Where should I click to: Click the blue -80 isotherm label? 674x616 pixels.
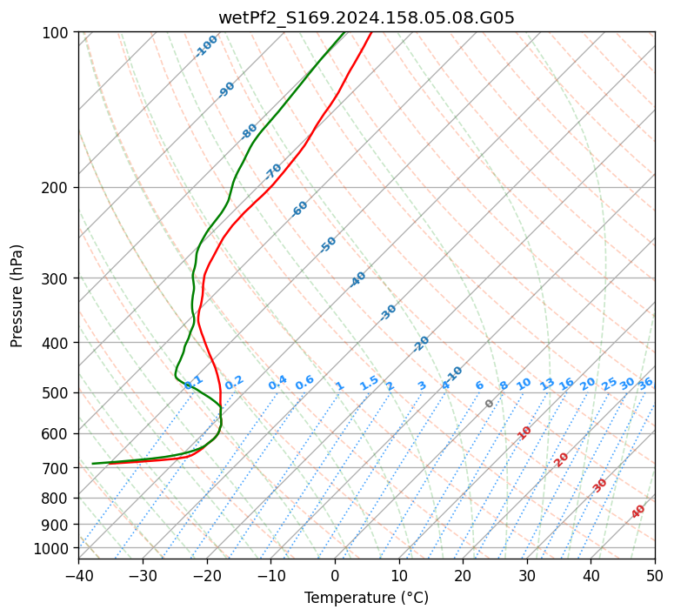pos(249,131)
